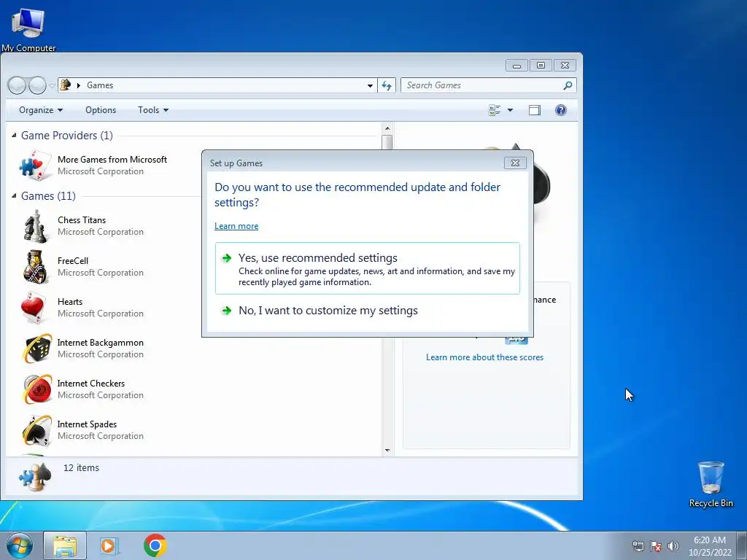Viewport: 747px width, 560px height.
Task: Click the search magnifier icon
Action: pyautogui.click(x=568, y=85)
